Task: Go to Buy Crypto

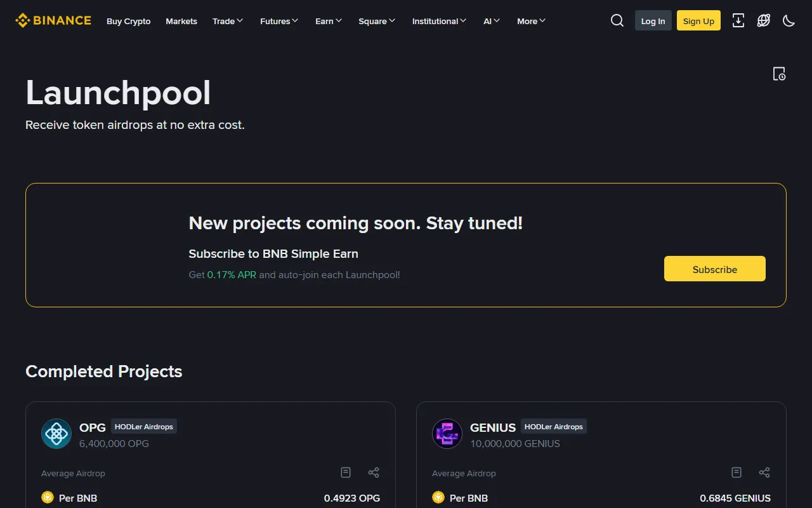Action: pos(129,21)
